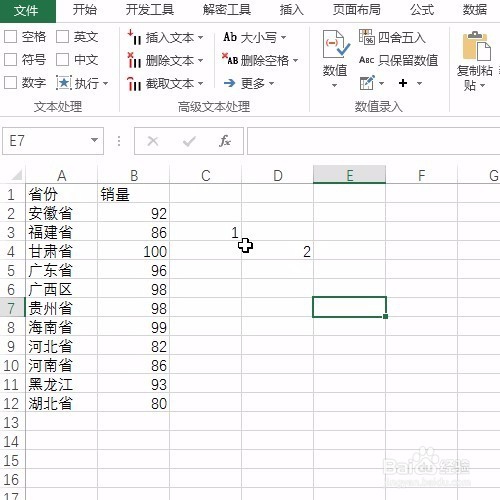
Task: Enable the 空格 checkbox
Action: click(11, 37)
